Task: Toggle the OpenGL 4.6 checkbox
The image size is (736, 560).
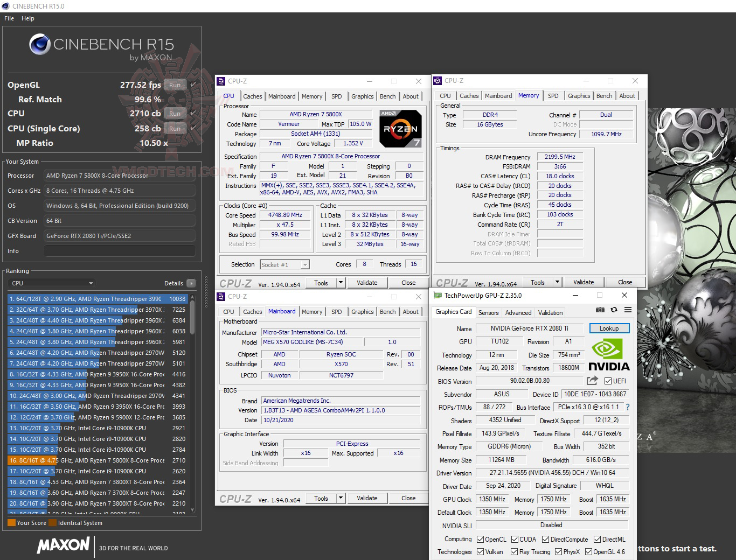Action: pos(588,552)
